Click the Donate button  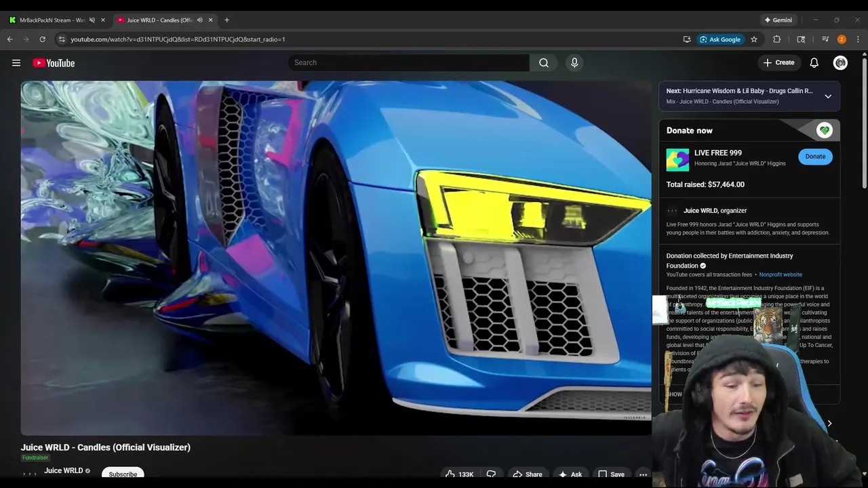(x=815, y=157)
